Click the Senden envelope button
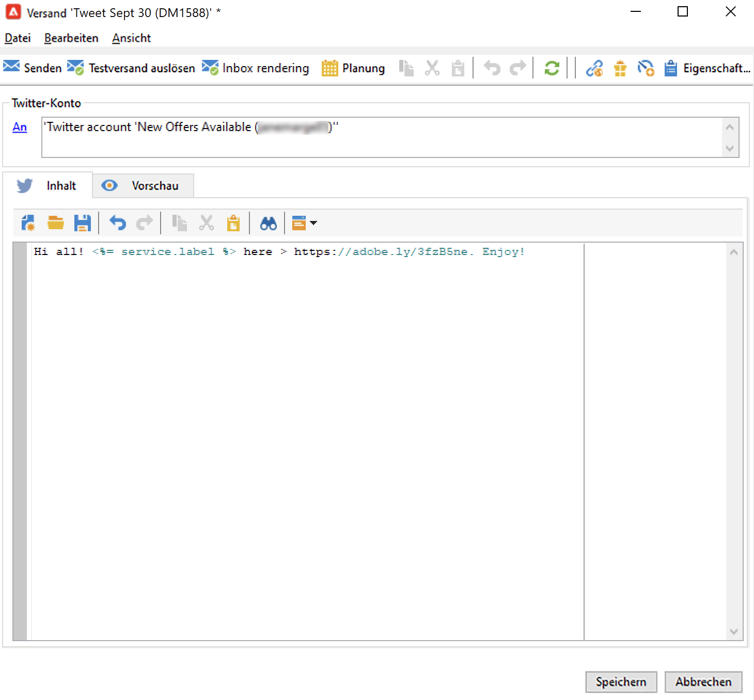The height and width of the screenshot is (700, 754). (32, 68)
